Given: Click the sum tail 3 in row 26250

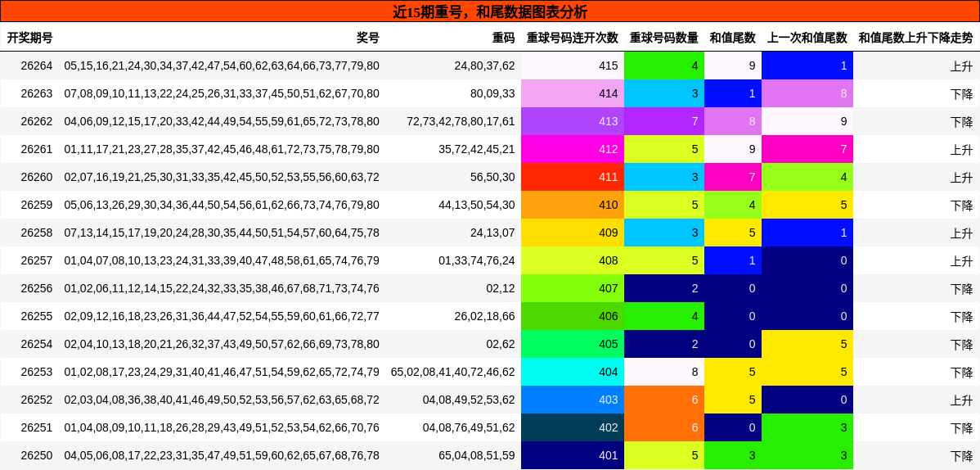Looking at the screenshot, I should [x=733, y=455].
